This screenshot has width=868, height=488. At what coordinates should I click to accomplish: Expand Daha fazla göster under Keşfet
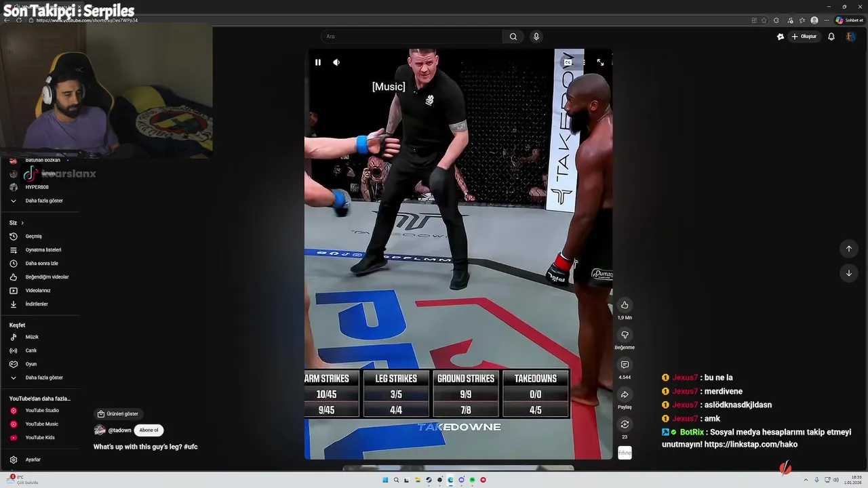[x=43, y=378]
